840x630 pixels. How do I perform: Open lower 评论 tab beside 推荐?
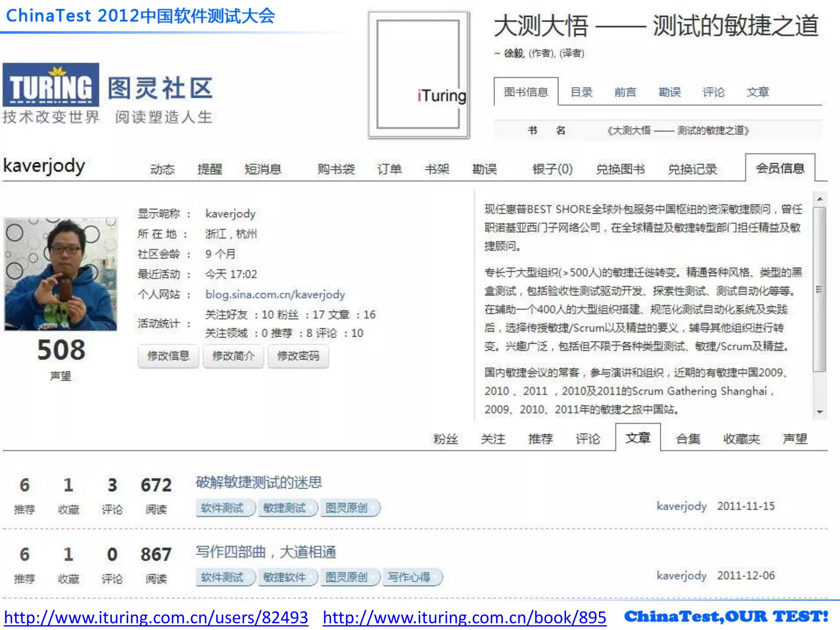[x=588, y=439]
